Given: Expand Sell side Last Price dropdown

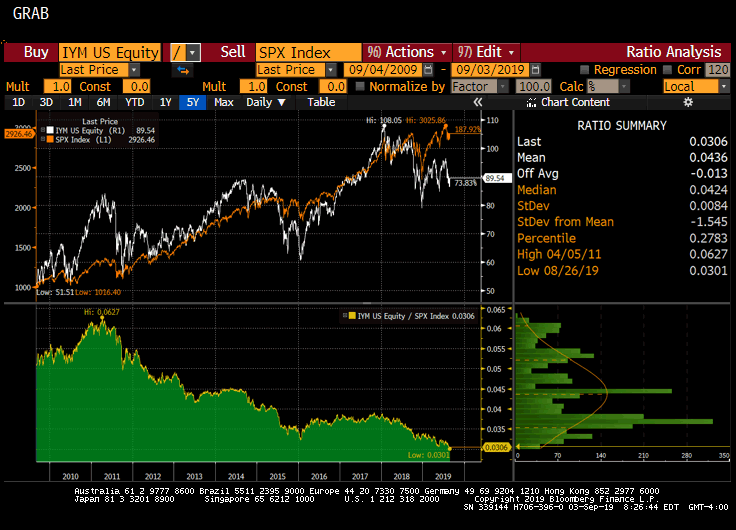Looking at the screenshot, I should pyautogui.click(x=331, y=70).
